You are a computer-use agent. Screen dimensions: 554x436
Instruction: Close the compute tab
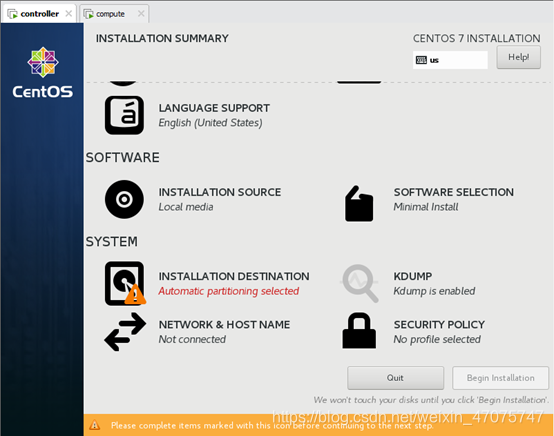(141, 13)
